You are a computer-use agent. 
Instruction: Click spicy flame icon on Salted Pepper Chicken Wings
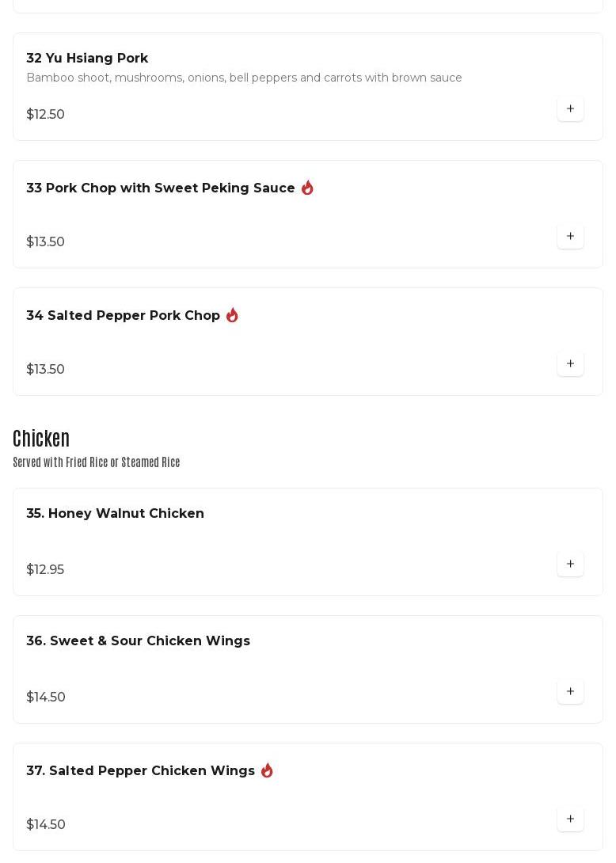pos(267,770)
